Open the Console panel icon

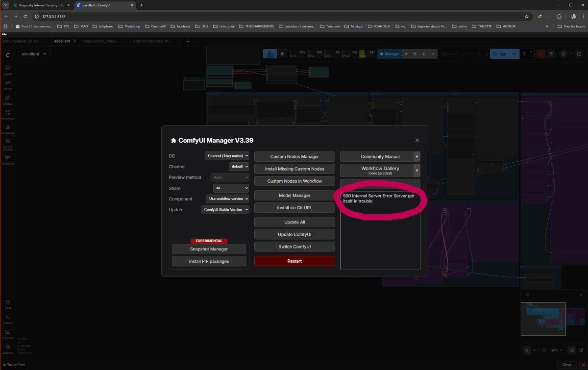click(8, 319)
